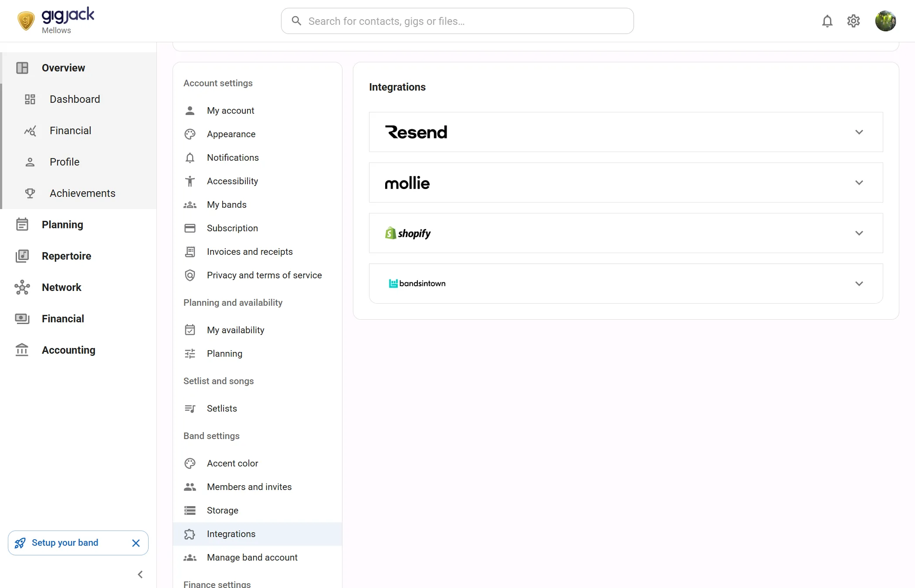The height and width of the screenshot is (588, 915).
Task: Open Setlists playlist icon
Action: coord(190,409)
